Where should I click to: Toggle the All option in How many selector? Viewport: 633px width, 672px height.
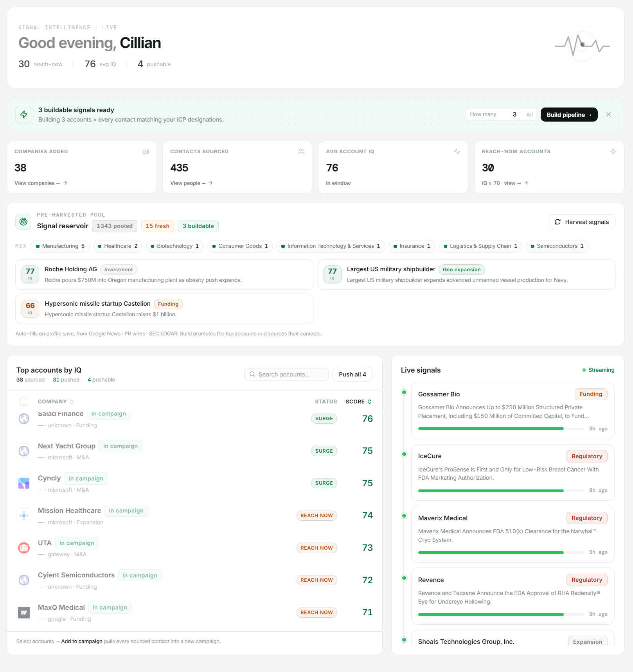coord(529,115)
